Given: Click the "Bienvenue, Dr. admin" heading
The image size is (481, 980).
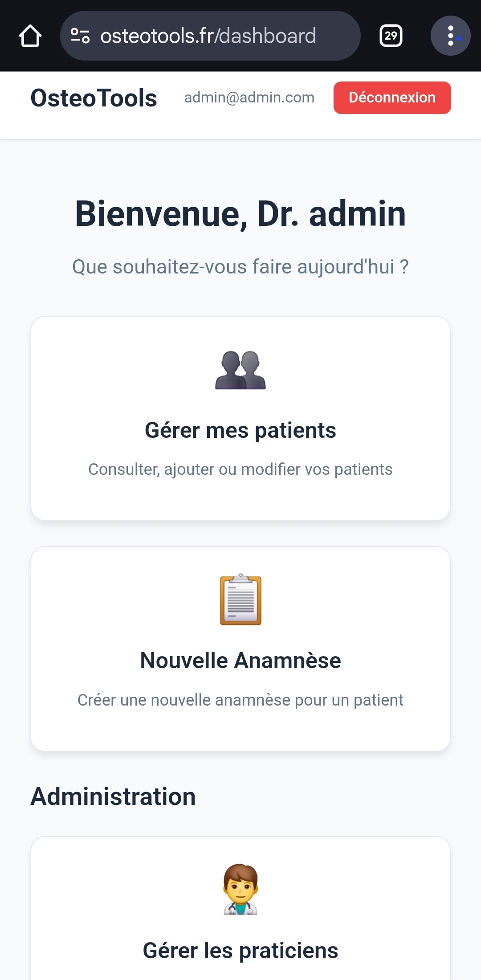Looking at the screenshot, I should (x=240, y=214).
